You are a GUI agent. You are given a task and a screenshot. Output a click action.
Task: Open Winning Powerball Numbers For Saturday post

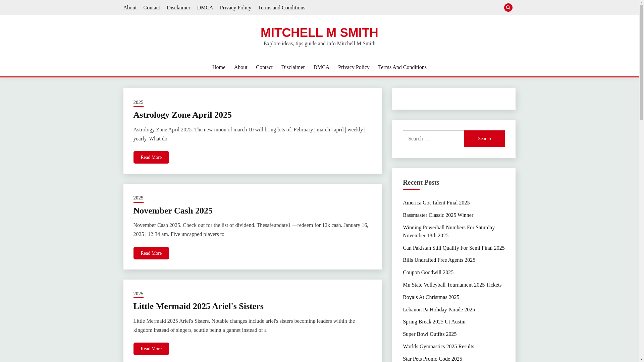448,231
